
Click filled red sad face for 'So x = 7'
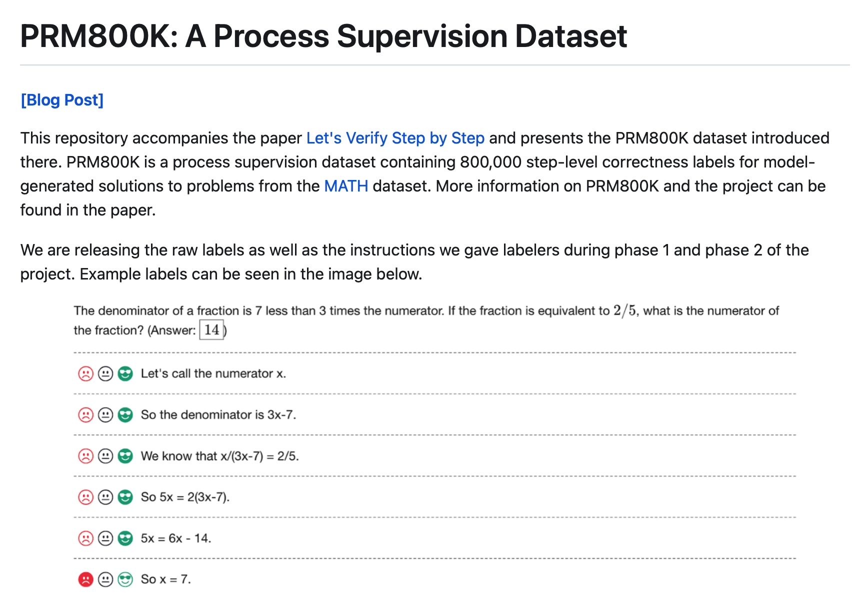click(x=86, y=579)
